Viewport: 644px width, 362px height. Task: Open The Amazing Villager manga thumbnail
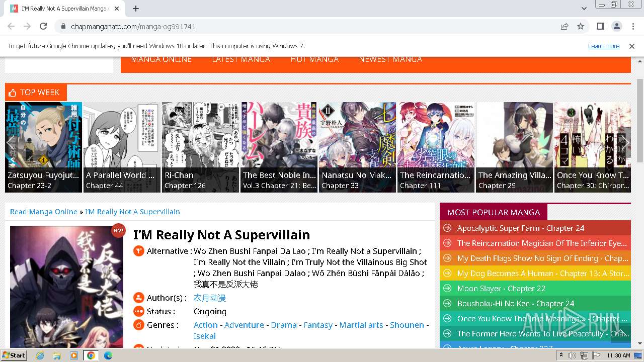pos(514,147)
